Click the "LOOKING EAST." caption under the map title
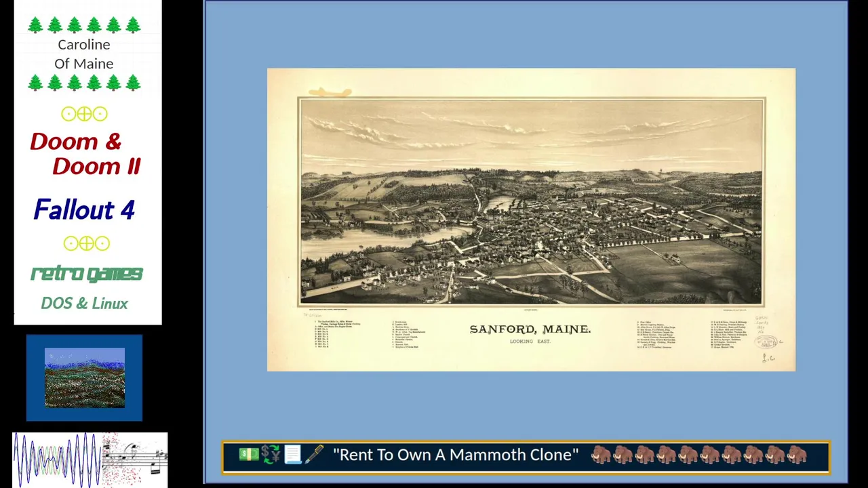Viewport: 868px width, 488px height. click(x=530, y=342)
